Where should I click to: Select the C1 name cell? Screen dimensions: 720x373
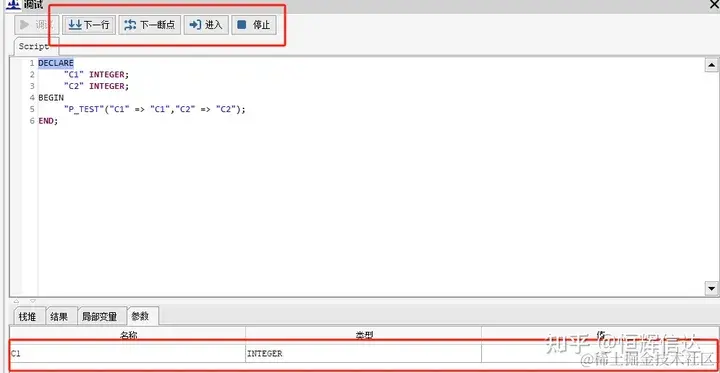pyautogui.click(x=128, y=354)
